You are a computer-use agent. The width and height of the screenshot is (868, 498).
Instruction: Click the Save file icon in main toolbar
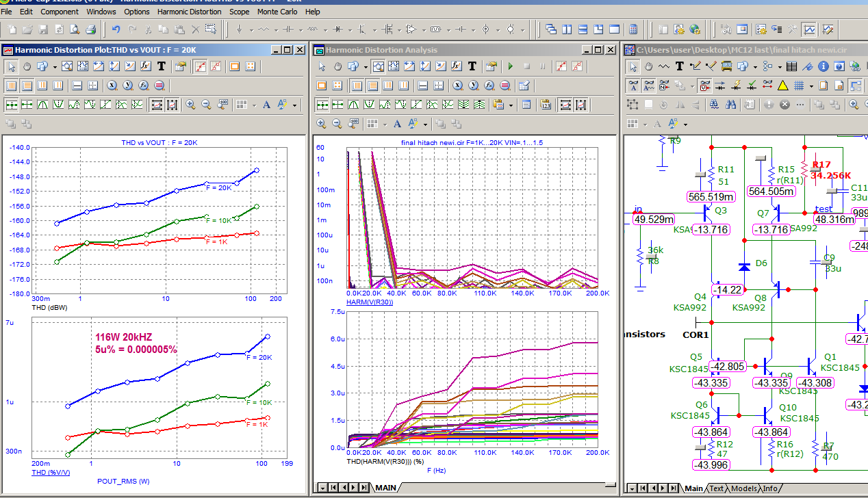point(43,29)
